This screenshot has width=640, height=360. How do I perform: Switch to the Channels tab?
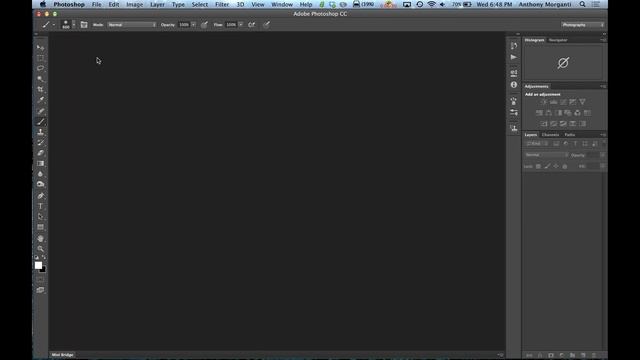[550, 135]
